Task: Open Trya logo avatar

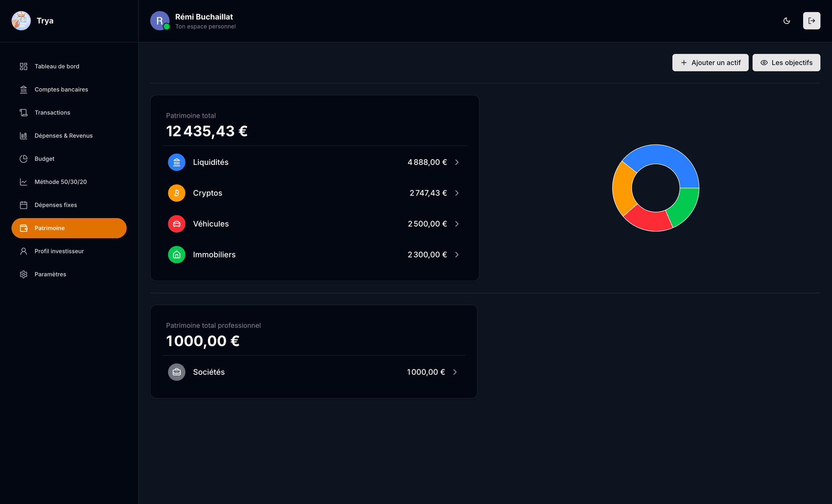Action: tap(21, 21)
